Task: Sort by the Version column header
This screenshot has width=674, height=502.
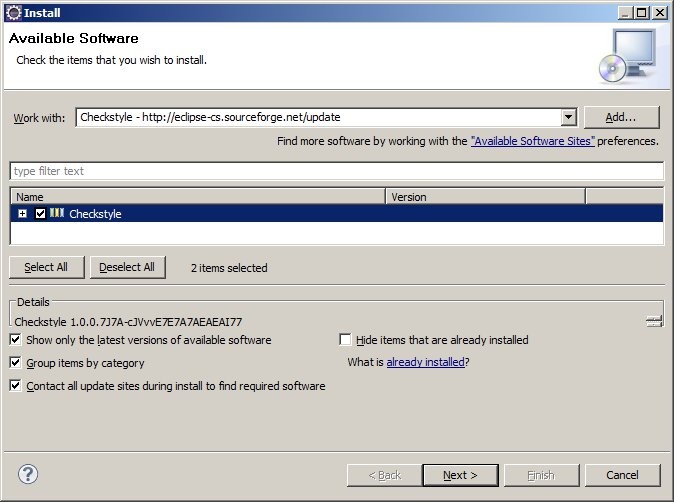Action: [485, 197]
